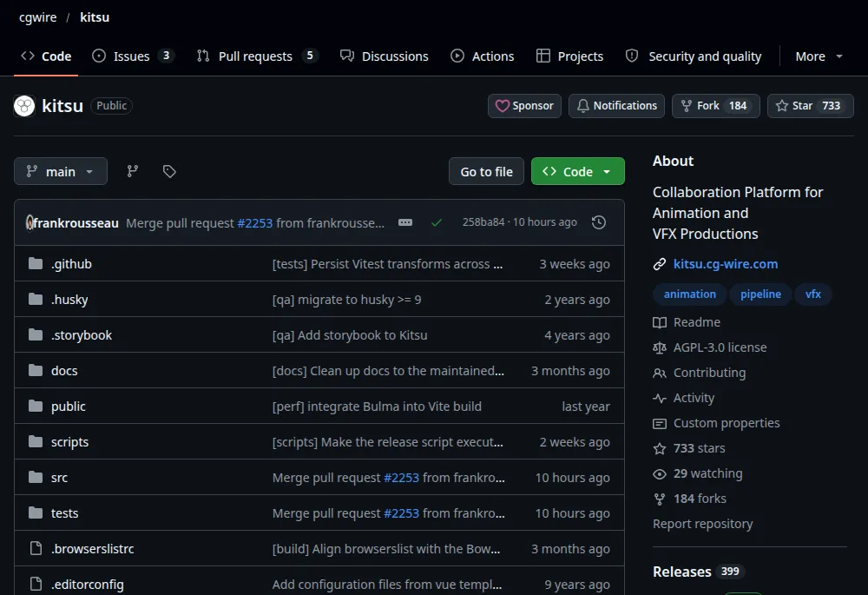Open the Contributing link
The height and width of the screenshot is (595, 868).
click(x=709, y=373)
